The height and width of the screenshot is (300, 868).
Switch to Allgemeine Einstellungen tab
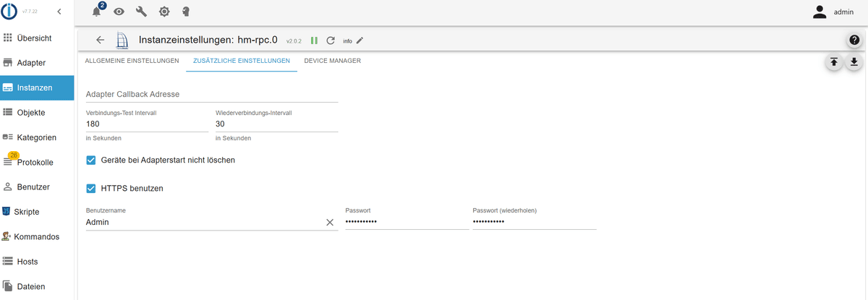[132, 61]
